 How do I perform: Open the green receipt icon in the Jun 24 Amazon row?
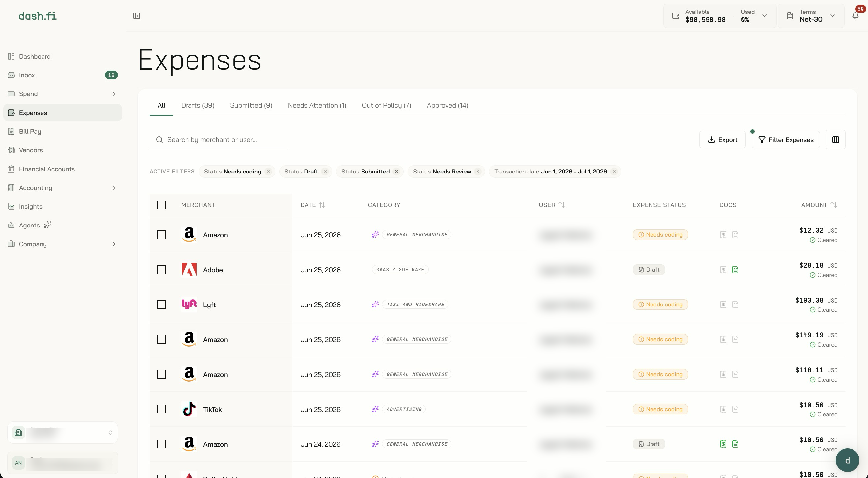click(x=723, y=444)
